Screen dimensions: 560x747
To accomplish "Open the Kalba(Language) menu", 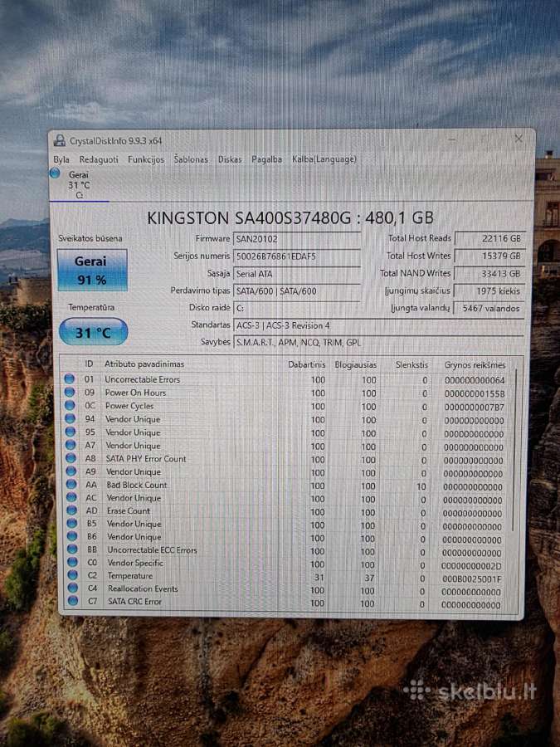I will pyautogui.click(x=324, y=159).
